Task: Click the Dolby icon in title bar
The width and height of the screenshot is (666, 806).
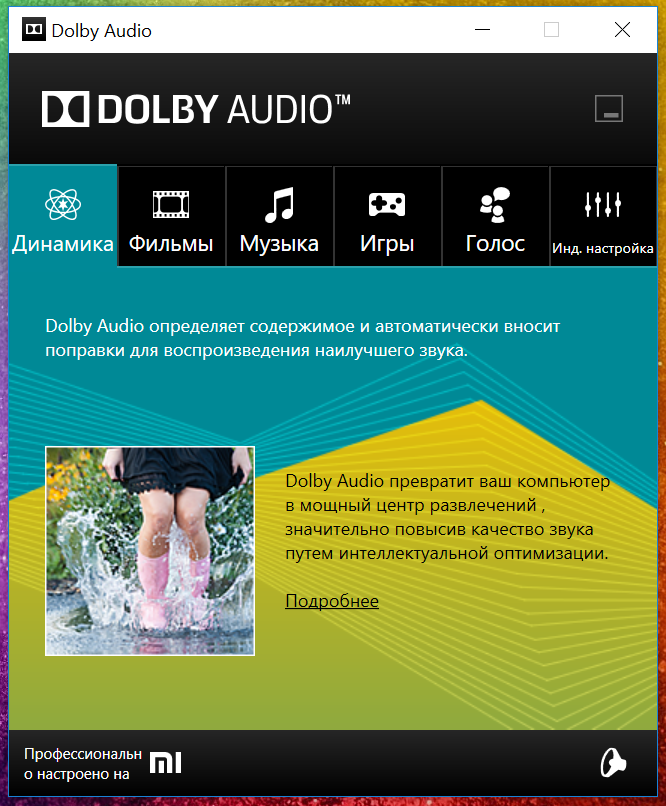Action: [x=34, y=30]
